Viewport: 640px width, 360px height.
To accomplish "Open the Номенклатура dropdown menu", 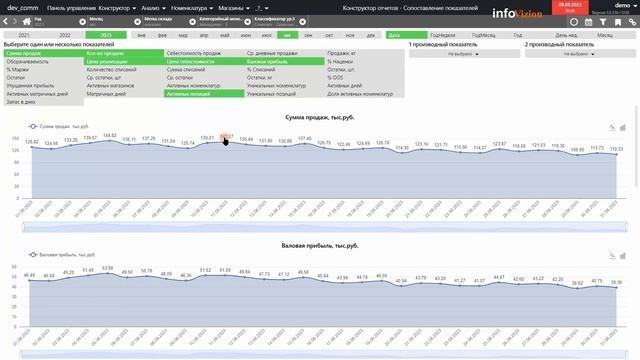I will point(192,8).
